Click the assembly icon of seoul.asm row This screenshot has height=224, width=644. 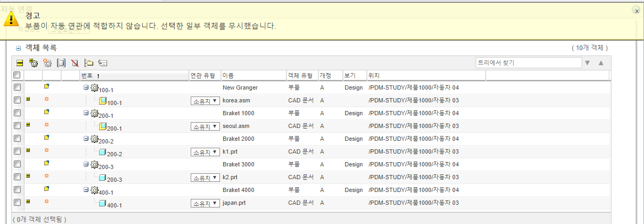tap(103, 126)
